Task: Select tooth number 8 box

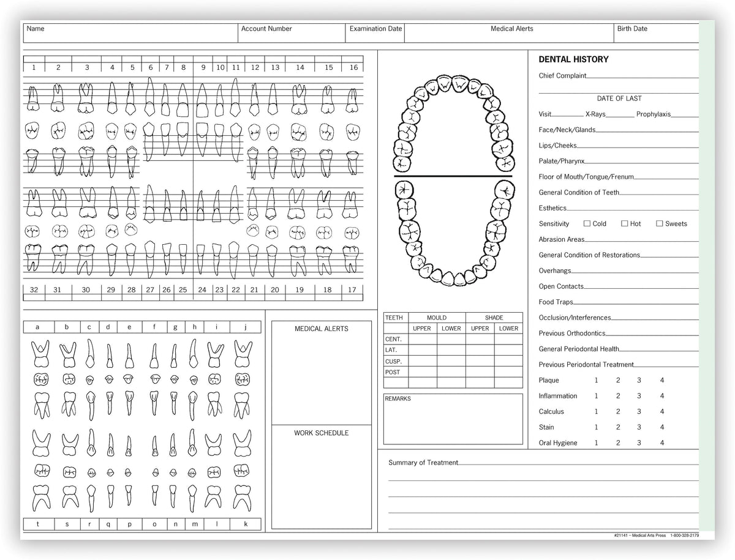Action: coord(183,67)
